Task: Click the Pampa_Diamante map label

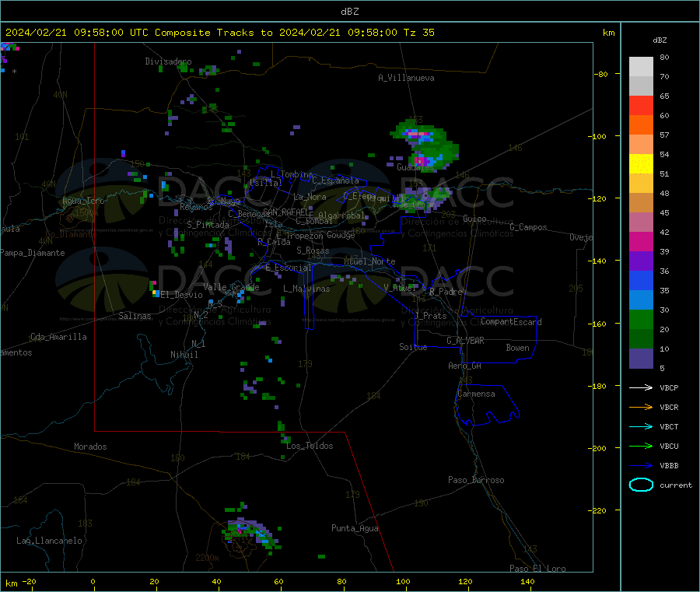Action: click(x=33, y=253)
